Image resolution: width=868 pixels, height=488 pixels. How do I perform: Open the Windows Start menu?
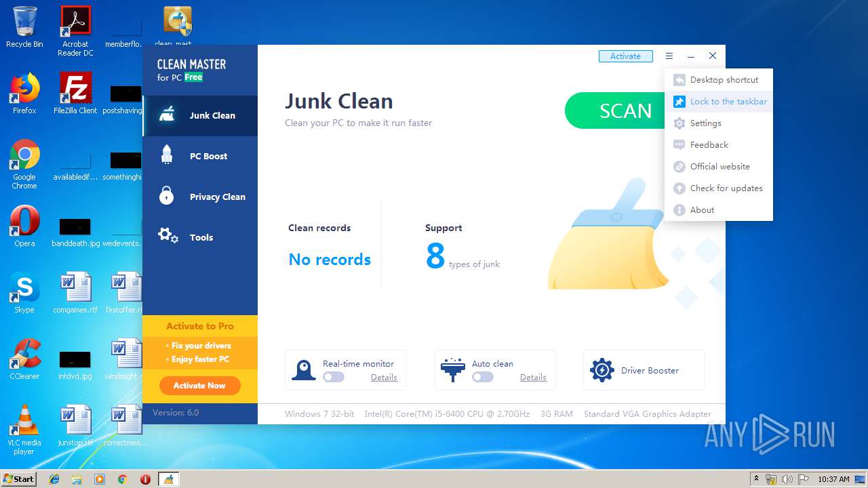tap(18, 479)
